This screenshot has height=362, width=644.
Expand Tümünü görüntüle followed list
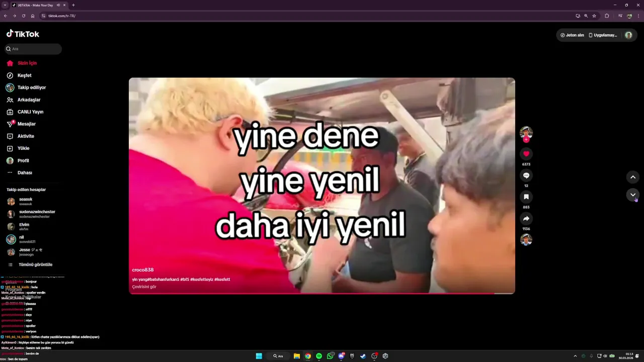coord(30,265)
